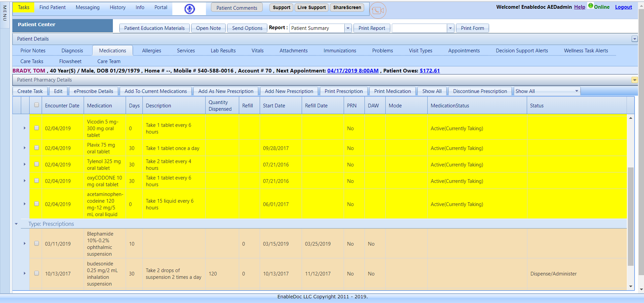The image size is (644, 303).
Task: Click the grid scroll up arrow
Action: click(631, 118)
